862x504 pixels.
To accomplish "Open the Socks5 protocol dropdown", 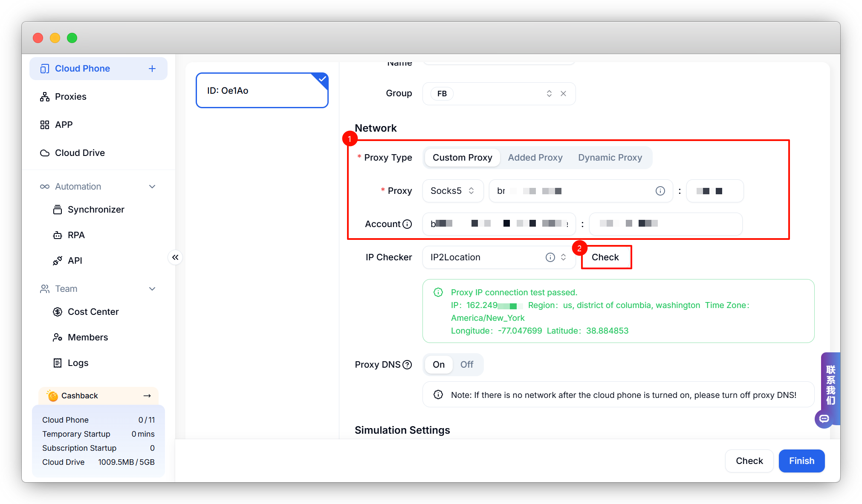I will pos(453,191).
